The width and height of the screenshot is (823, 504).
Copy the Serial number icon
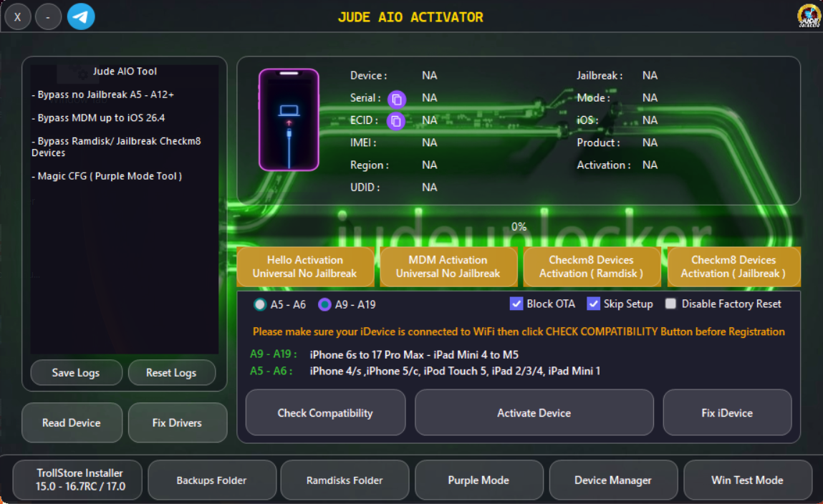(397, 99)
